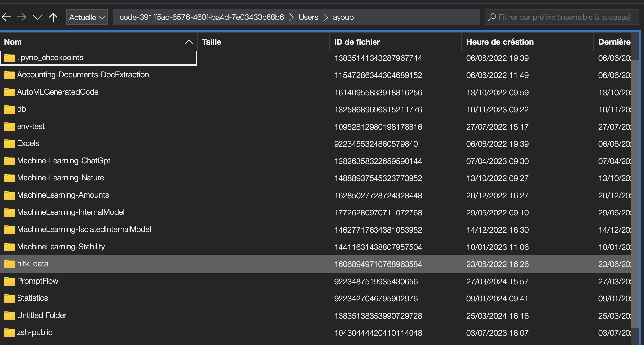Image resolution: width=644 pixels, height=345 pixels.
Task: Select the Untitled Folder name
Action: (x=42, y=315)
